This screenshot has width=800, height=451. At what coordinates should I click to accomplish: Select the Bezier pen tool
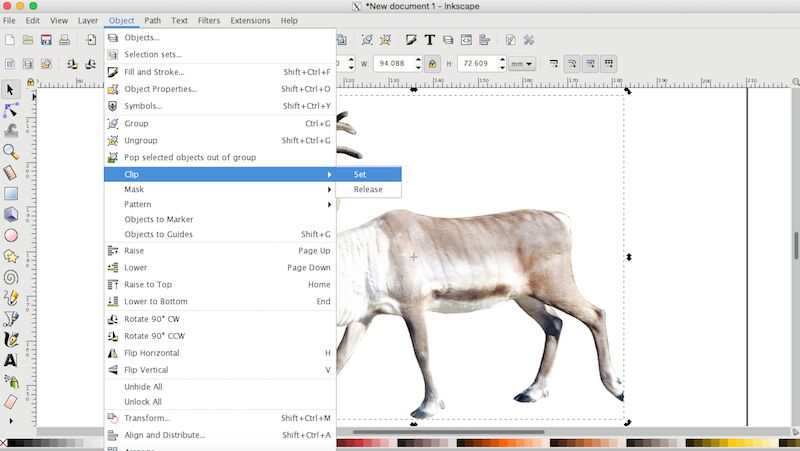(x=11, y=318)
